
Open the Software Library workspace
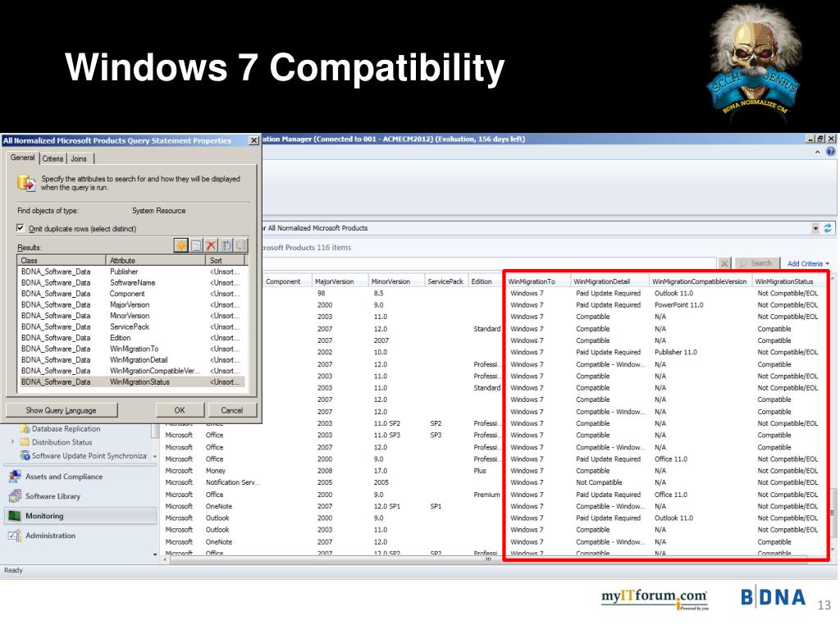coord(80,496)
